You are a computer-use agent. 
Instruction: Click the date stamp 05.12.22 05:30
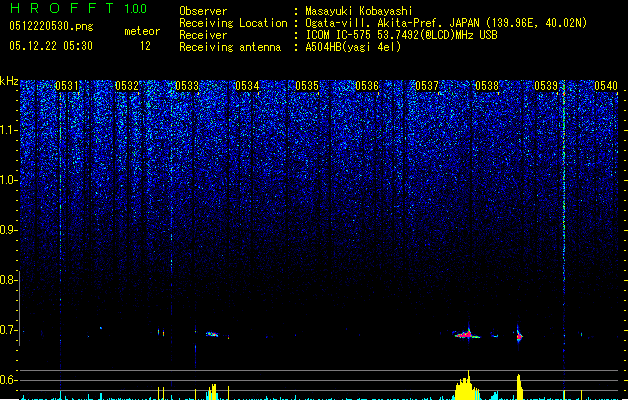click(x=51, y=46)
